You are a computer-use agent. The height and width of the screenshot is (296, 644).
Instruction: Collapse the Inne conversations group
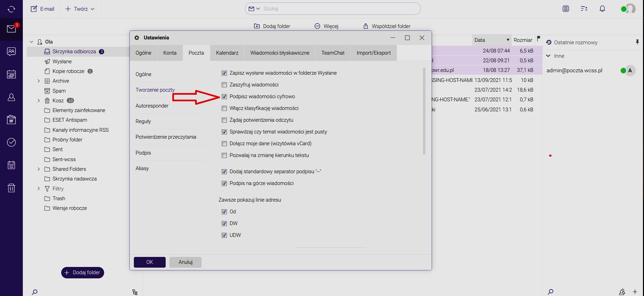[548, 56]
